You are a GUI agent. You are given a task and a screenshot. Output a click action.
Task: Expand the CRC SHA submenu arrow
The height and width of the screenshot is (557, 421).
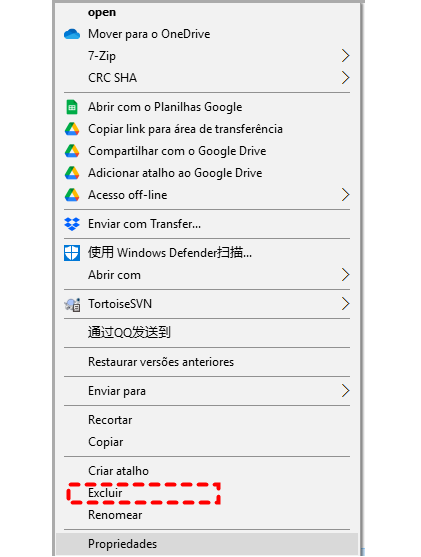345,78
